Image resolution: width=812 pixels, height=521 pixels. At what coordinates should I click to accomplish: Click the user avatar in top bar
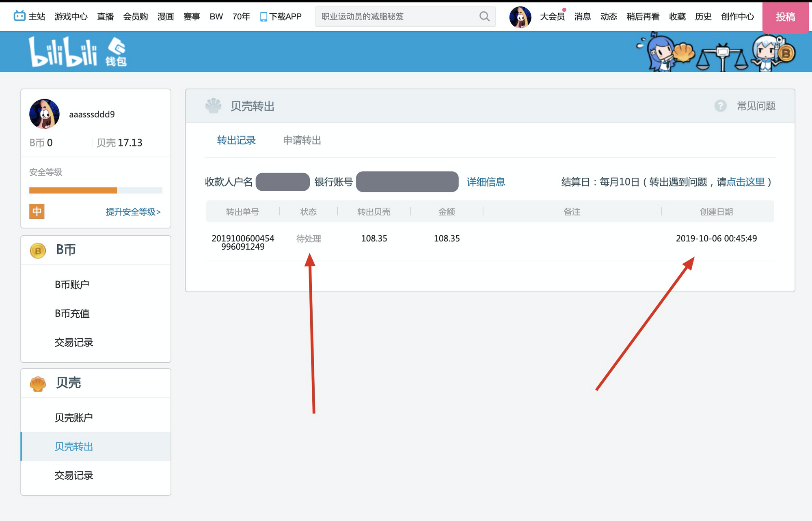click(x=520, y=16)
